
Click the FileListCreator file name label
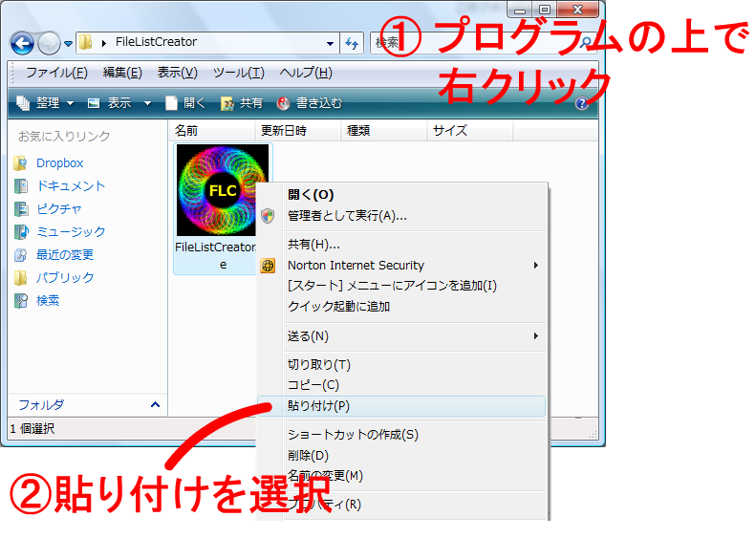coord(215,255)
